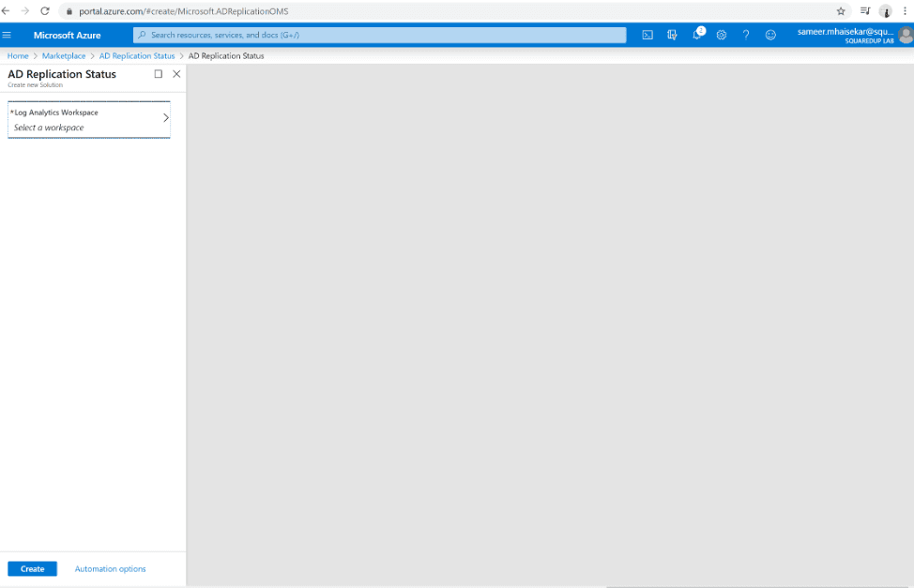Navigate to Home breadcrumb
Screen dimensions: 914x588
(18, 56)
